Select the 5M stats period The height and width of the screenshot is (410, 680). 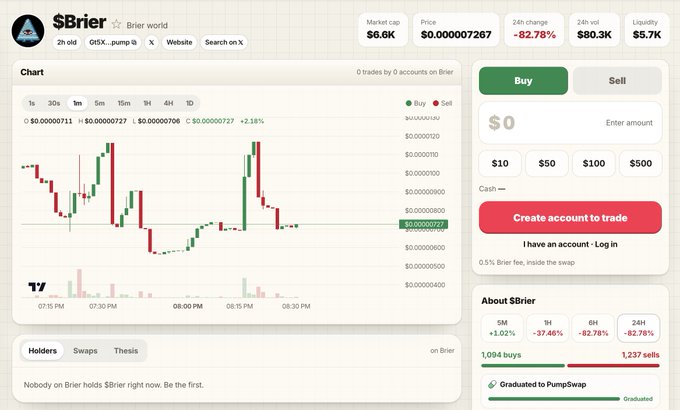pos(502,328)
